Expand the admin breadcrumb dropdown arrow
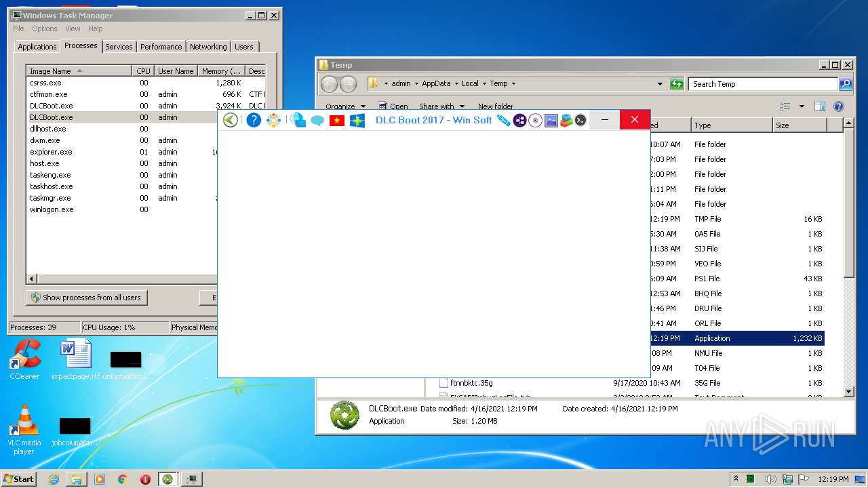The width and height of the screenshot is (868, 488). click(416, 84)
